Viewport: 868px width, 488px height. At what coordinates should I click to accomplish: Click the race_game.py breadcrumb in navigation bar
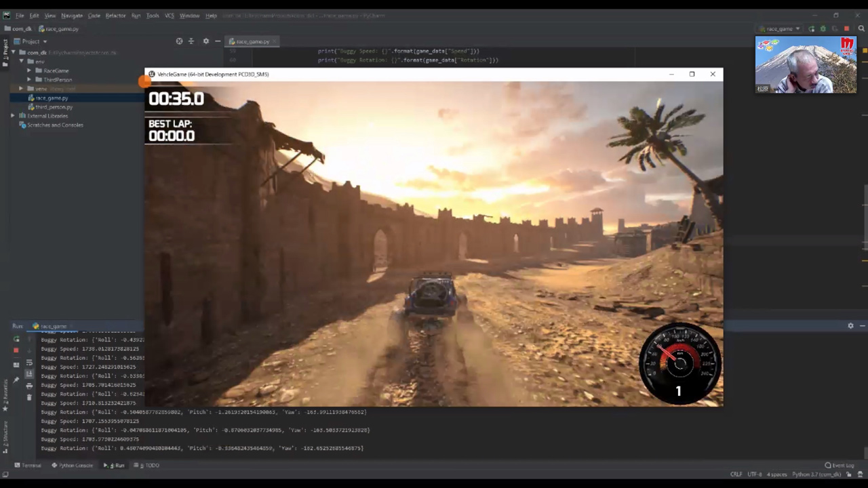click(58, 29)
